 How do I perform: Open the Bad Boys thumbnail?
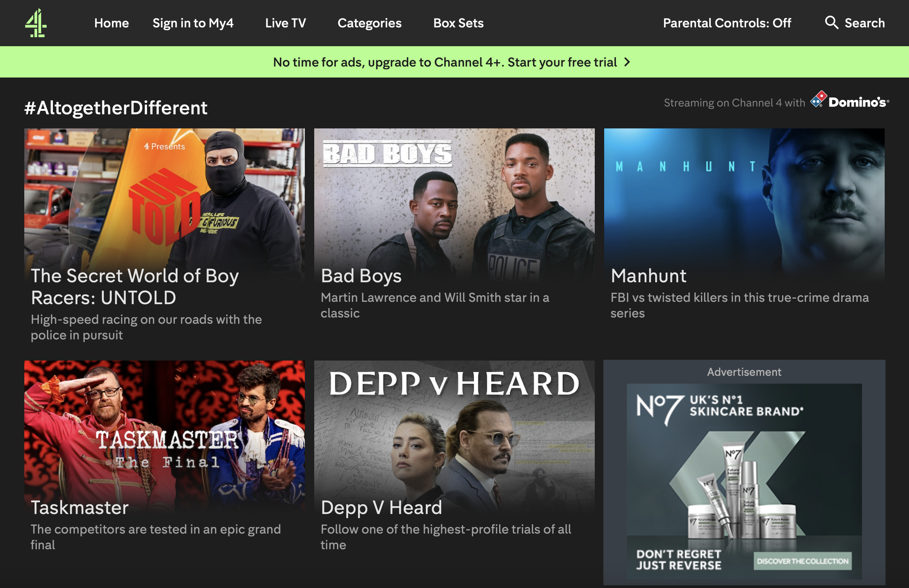click(x=454, y=205)
